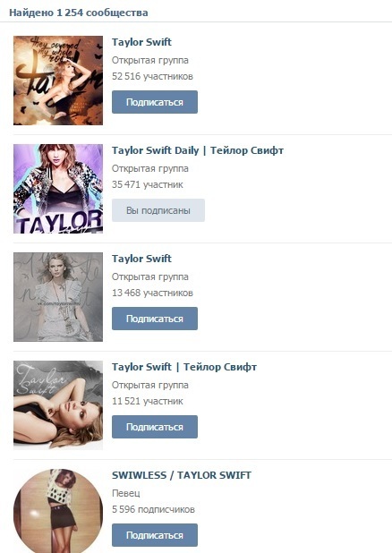Viewport: 392px width, 553px height.
Task: Click the 35 471 участник member count
Action: click(x=148, y=184)
